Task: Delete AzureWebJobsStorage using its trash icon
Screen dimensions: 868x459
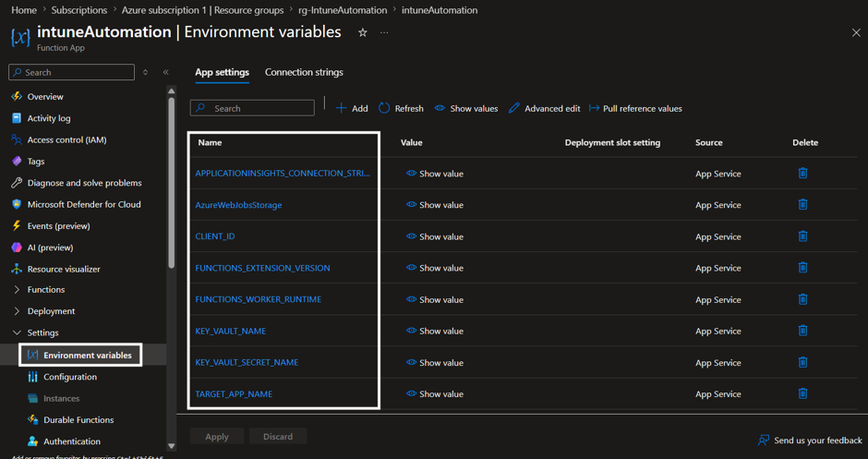Action: coord(802,205)
